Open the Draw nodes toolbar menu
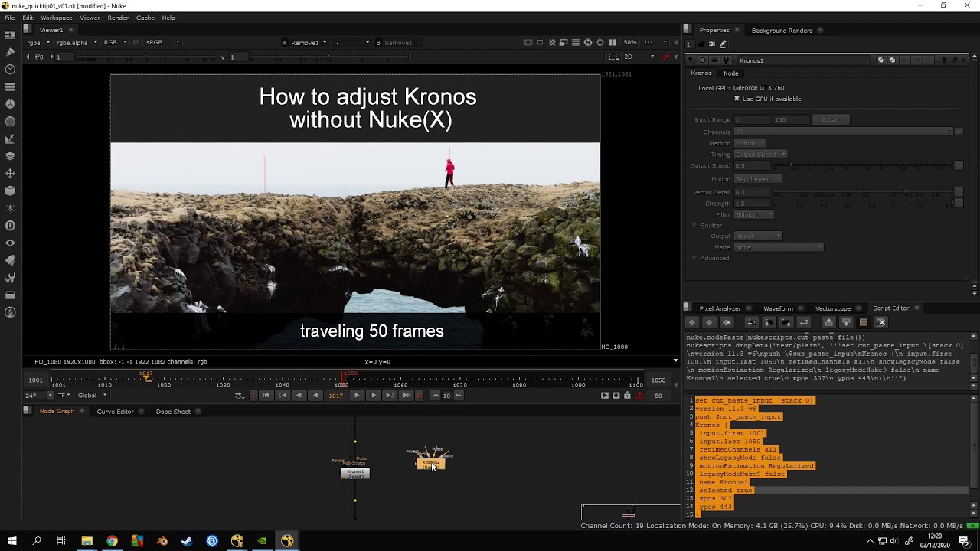980x551 pixels. coord(10,52)
